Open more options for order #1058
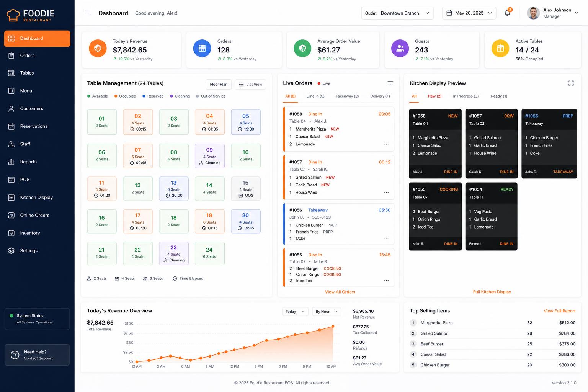588x392 pixels. point(386,144)
